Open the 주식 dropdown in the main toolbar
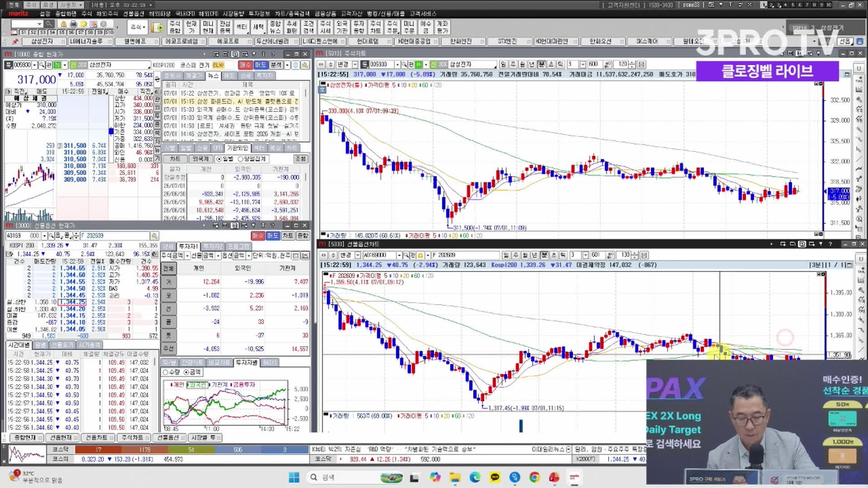Screen dimensions: 868x488 coord(137,27)
